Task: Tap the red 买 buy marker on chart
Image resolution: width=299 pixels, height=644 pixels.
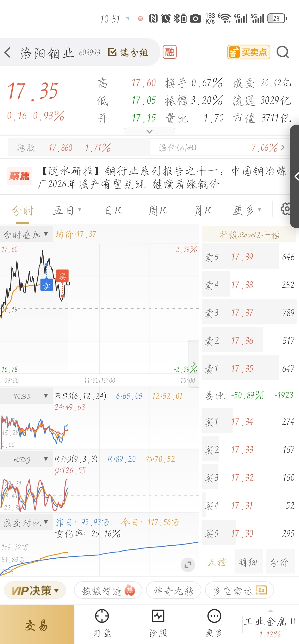Action: coord(62,276)
